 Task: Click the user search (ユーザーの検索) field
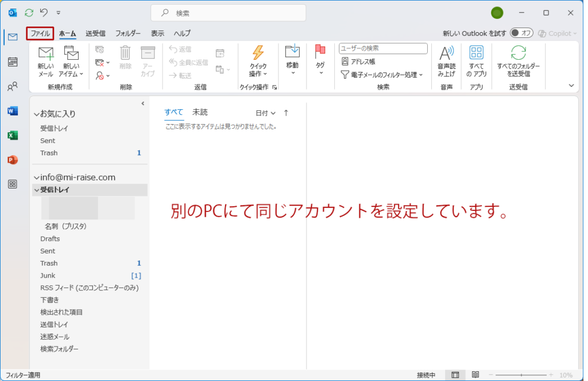383,49
